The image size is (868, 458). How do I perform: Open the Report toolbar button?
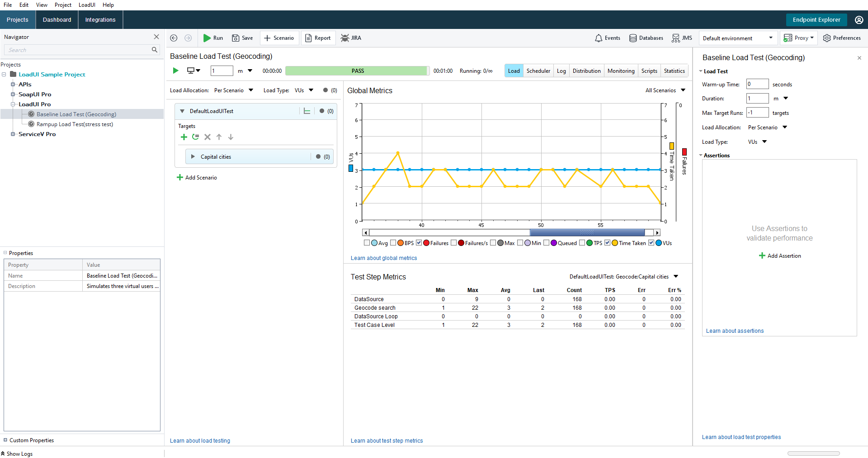pyautogui.click(x=318, y=38)
